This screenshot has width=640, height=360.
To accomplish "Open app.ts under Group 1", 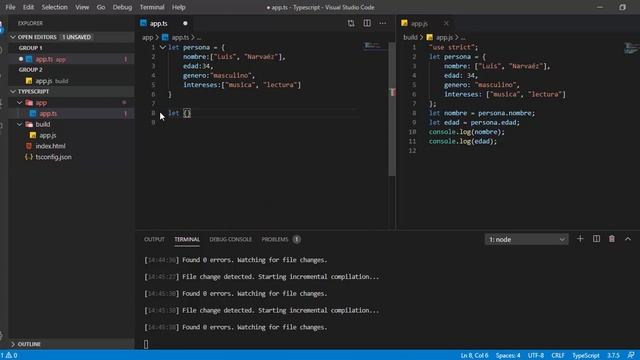I will click(71, 59).
